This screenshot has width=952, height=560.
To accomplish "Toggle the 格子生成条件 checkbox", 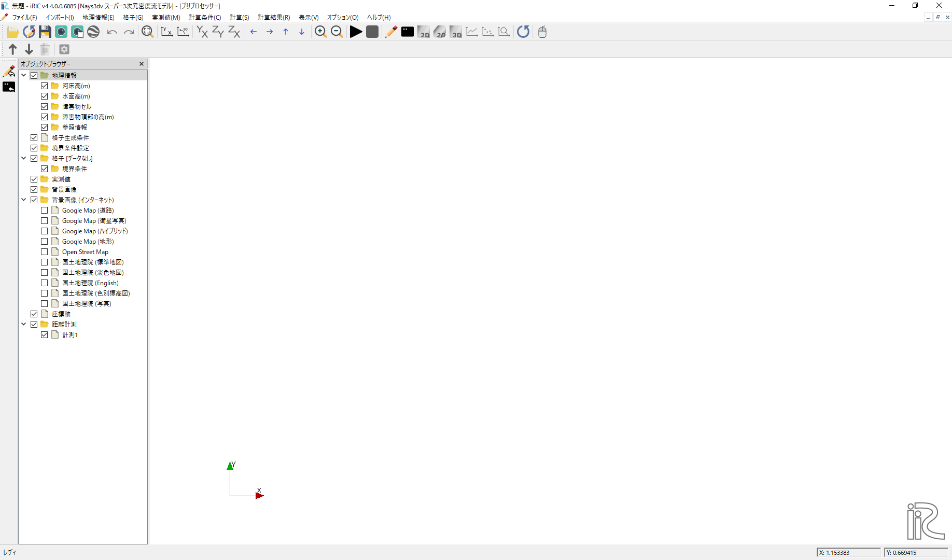I will [34, 138].
